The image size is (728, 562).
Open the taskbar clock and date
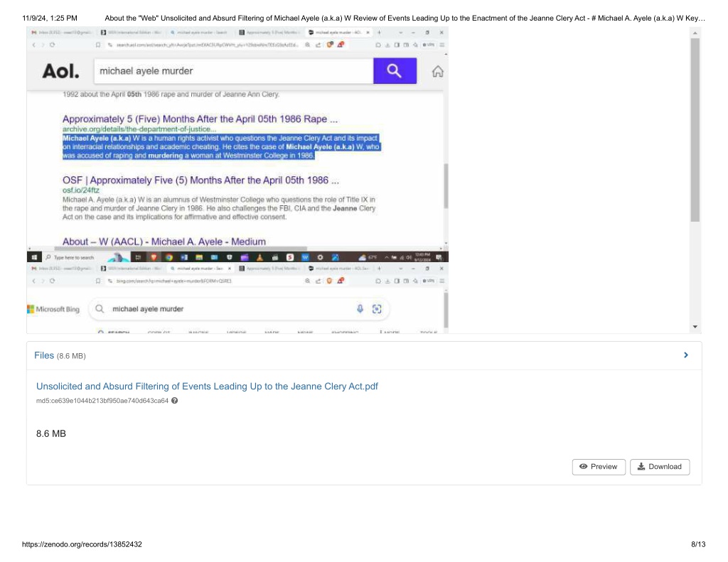pyautogui.click(x=423, y=257)
